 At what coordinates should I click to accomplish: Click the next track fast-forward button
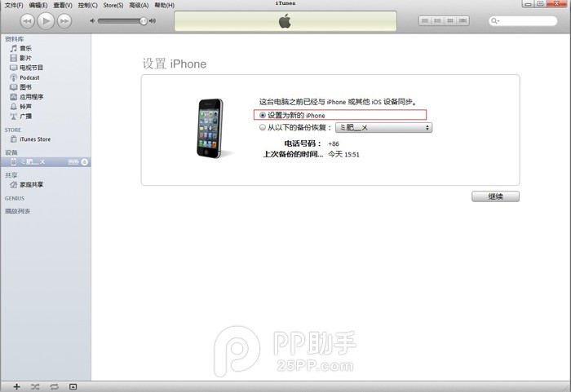[x=64, y=21]
